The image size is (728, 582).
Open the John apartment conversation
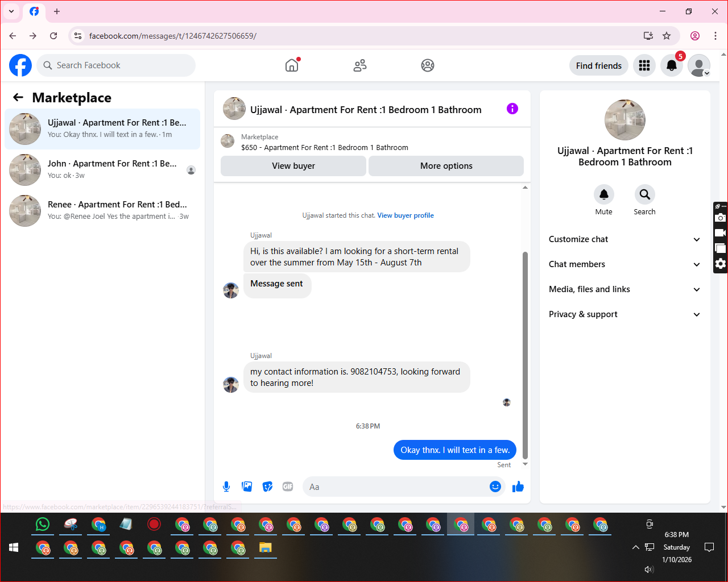[102, 170]
